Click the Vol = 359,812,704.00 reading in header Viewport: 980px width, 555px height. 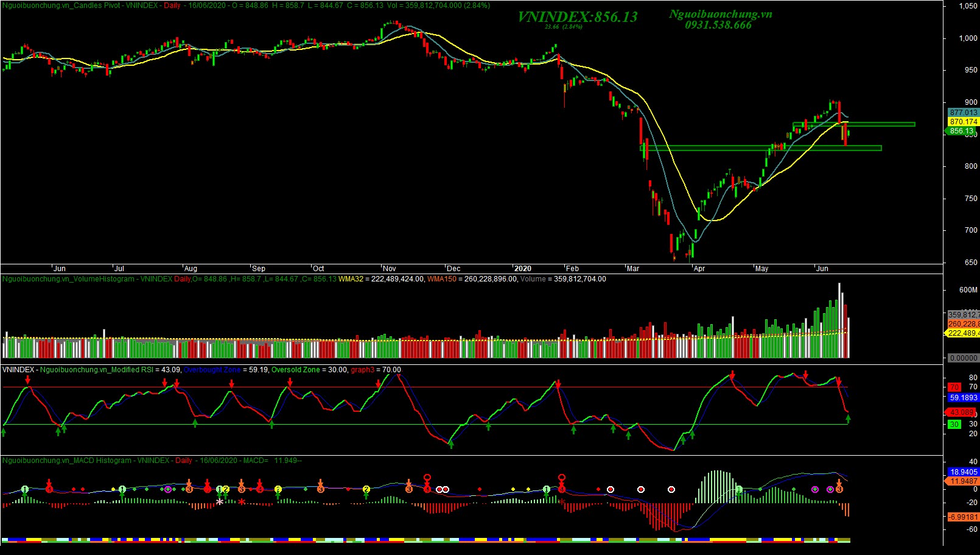[439, 5]
